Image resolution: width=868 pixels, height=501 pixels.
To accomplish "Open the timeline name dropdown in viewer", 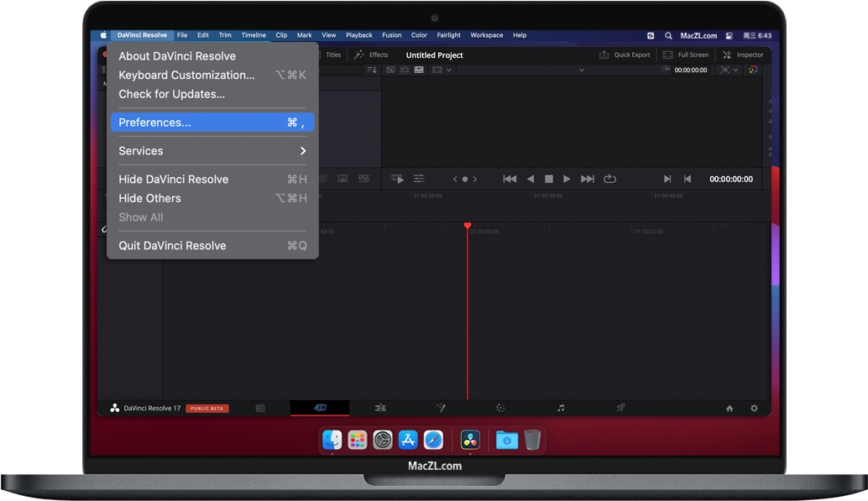I will click(x=581, y=70).
